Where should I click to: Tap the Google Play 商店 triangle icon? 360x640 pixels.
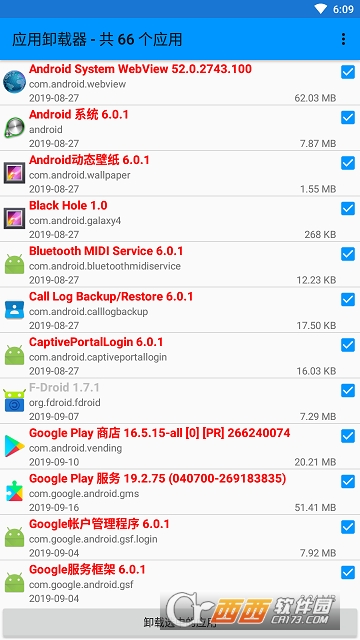pyautogui.click(x=14, y=446)
